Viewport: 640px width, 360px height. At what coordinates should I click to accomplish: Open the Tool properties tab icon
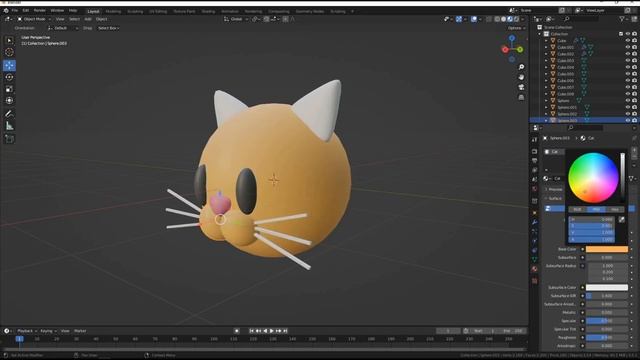(535, 140)
